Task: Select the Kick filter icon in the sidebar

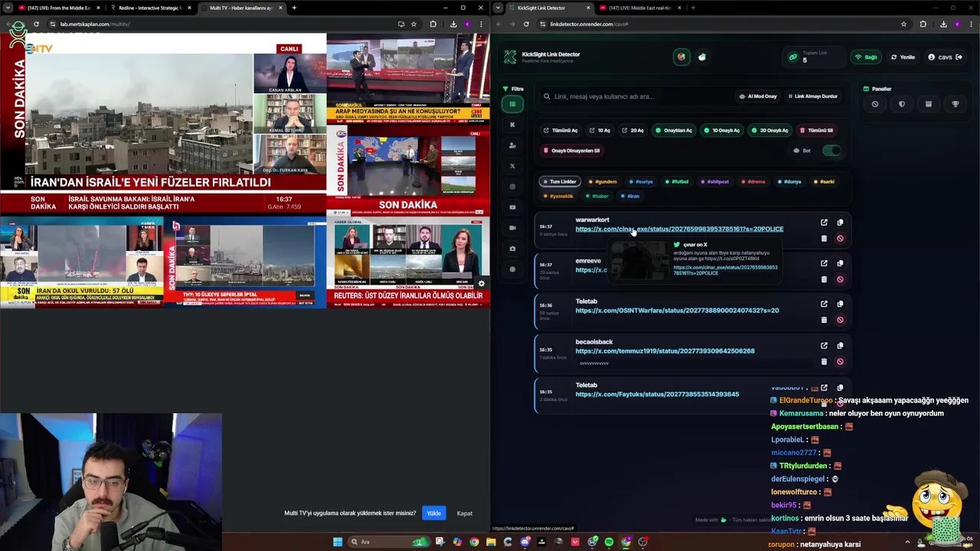Action: [x=512, y=125]
